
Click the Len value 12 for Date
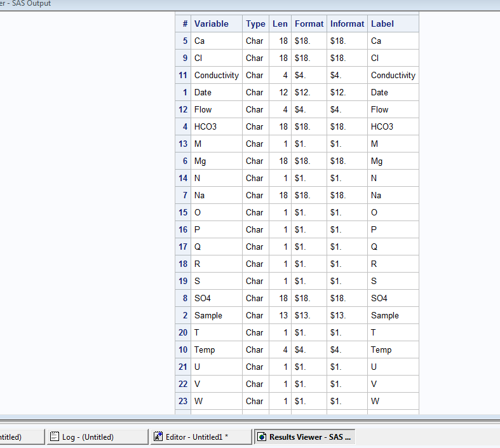pos(280,93)
